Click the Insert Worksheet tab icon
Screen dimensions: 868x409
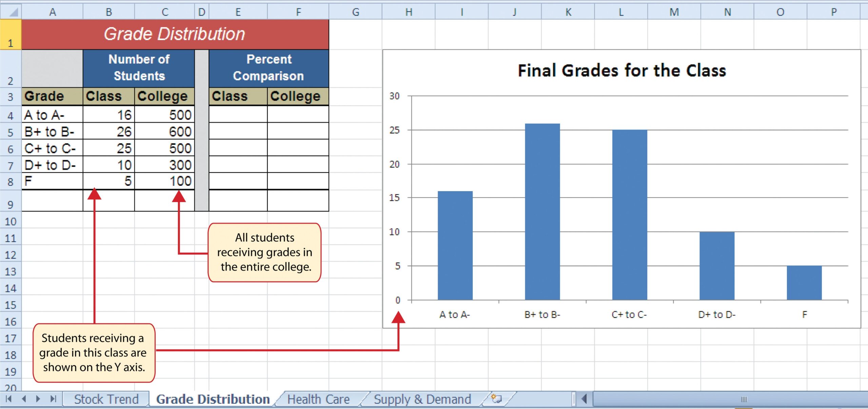496,398
